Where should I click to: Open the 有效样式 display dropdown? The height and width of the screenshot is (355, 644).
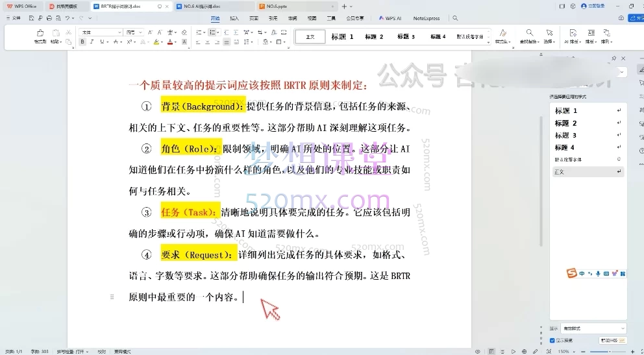click(593, 328)
